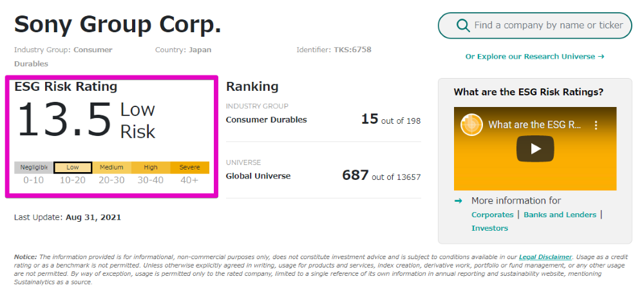
Task: Click the '687 out of 13657' rank value
Action: click(381, 175)
